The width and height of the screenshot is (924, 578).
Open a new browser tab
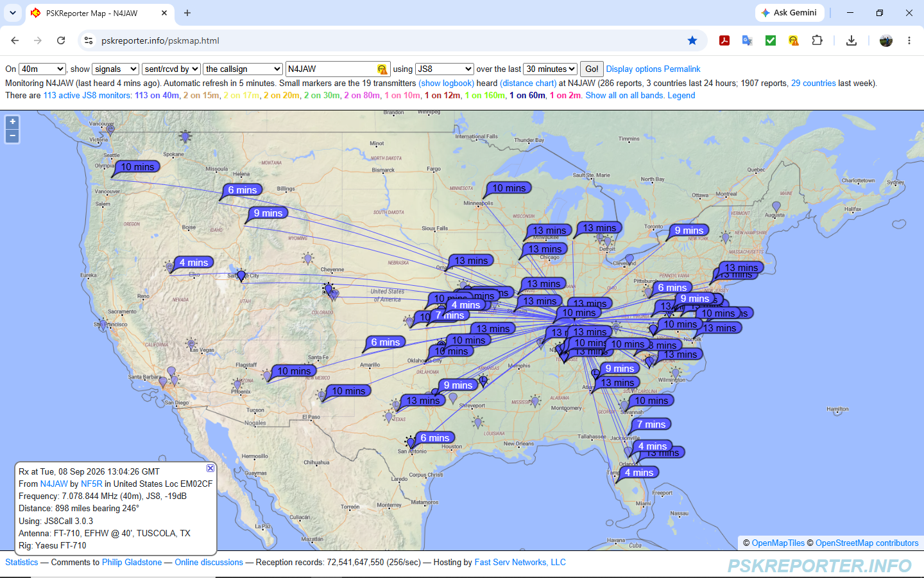pos(187,13)
